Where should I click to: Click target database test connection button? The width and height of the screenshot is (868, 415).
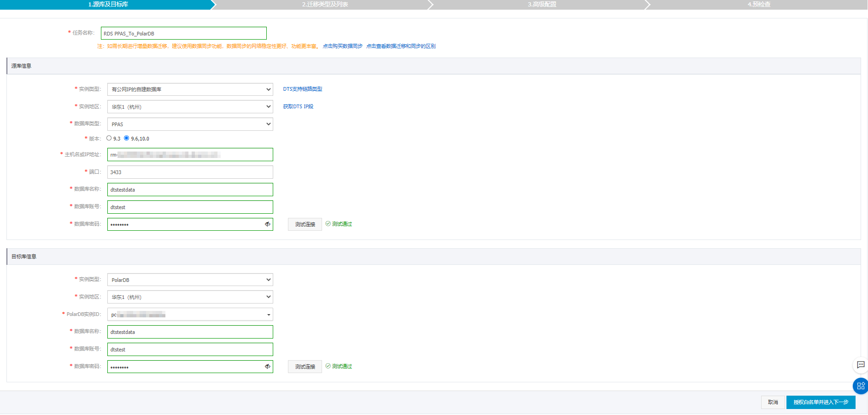305,367
